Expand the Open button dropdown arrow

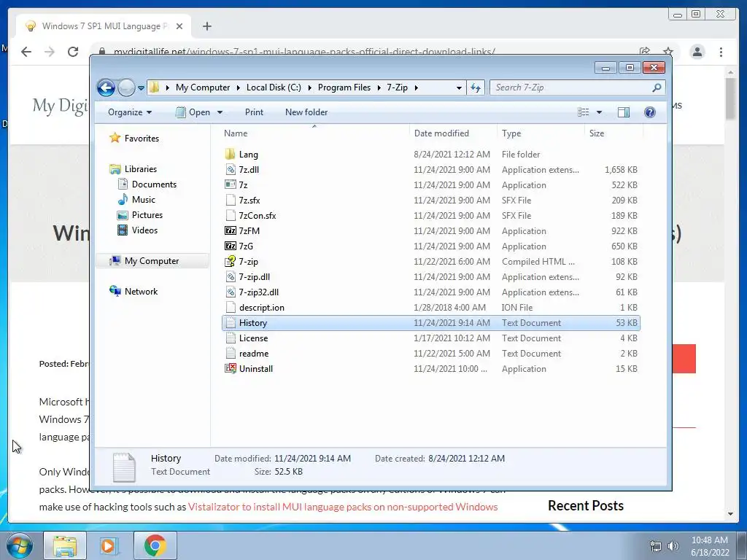(220, 112)
